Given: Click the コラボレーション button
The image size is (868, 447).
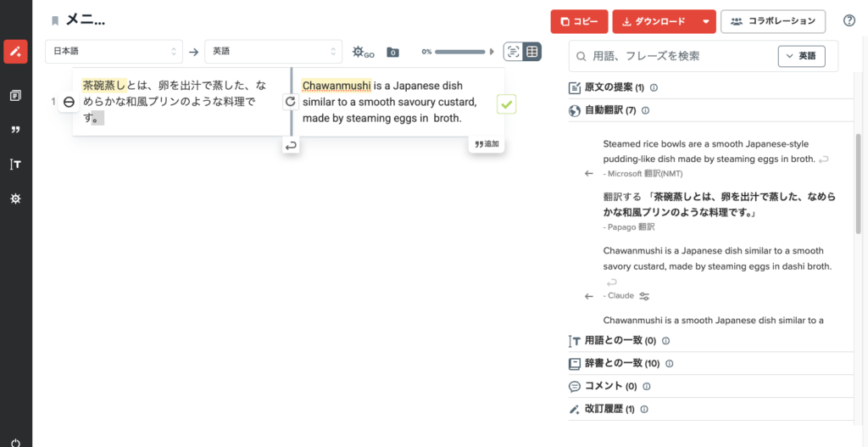Looking at the screenshot, I should pos(773,21).
